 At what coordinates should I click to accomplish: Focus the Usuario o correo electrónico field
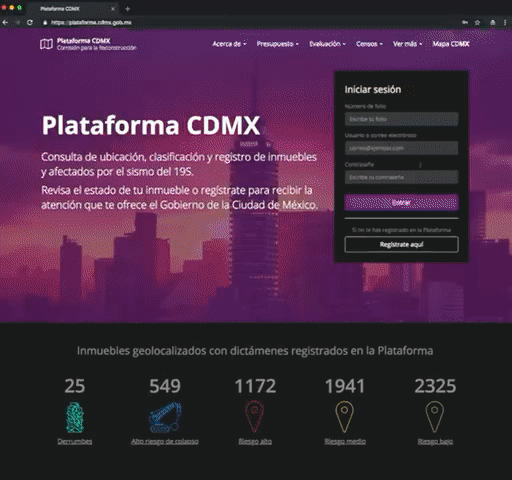pos(401,148)
